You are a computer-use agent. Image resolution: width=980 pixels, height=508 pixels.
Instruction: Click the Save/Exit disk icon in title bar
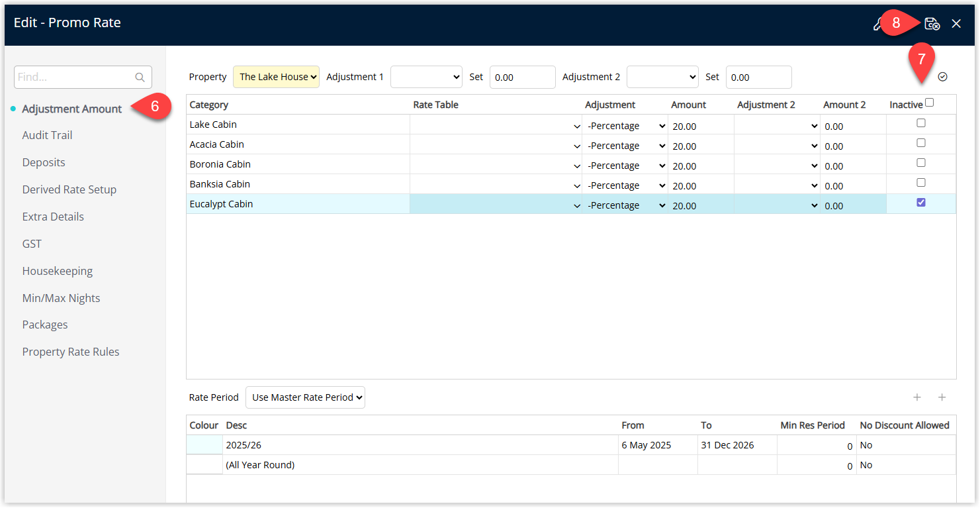click(932, 24)
